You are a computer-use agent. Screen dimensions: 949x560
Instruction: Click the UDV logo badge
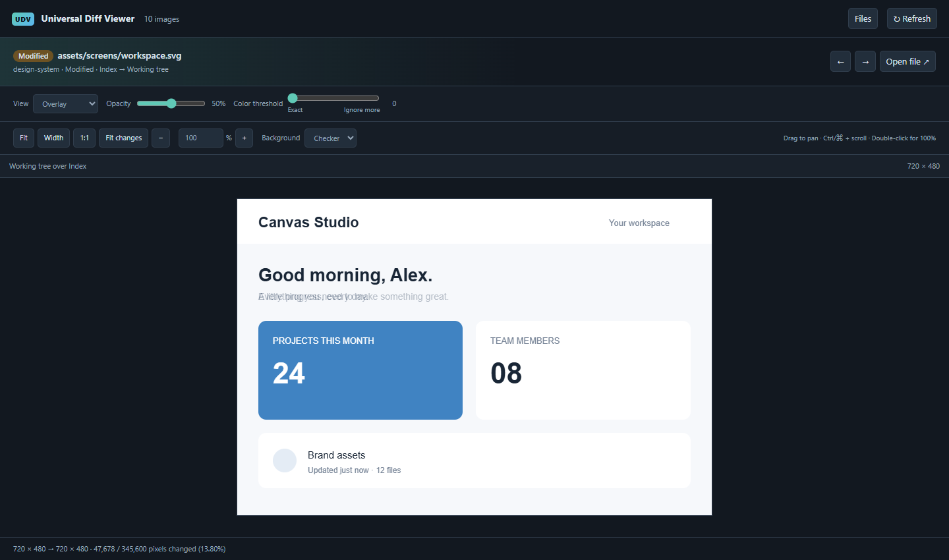[x=23, y=19]
